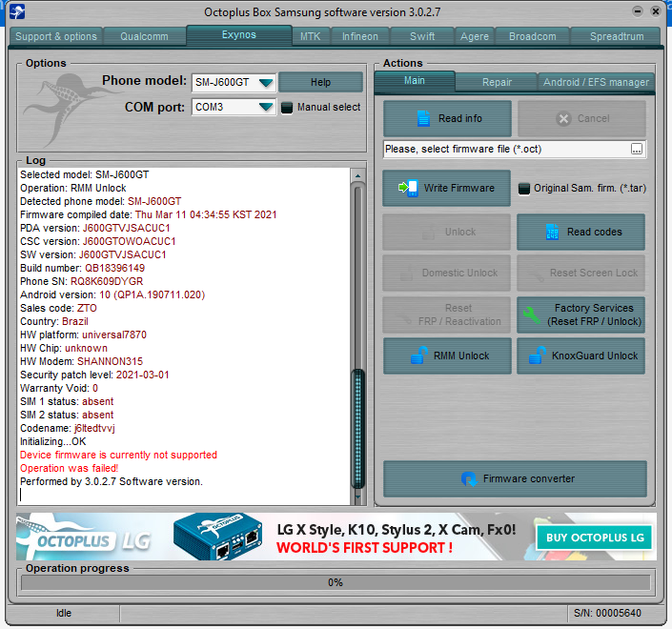Click the Read info button label
Screen dimensions: 672x629
(x=459, y=119)
